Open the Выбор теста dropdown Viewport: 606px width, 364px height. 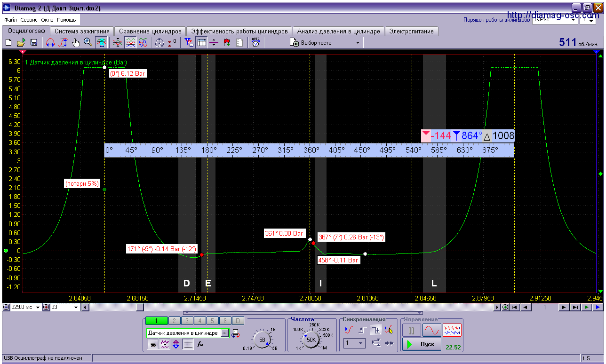pyautogui.click(x=325, y=43)
